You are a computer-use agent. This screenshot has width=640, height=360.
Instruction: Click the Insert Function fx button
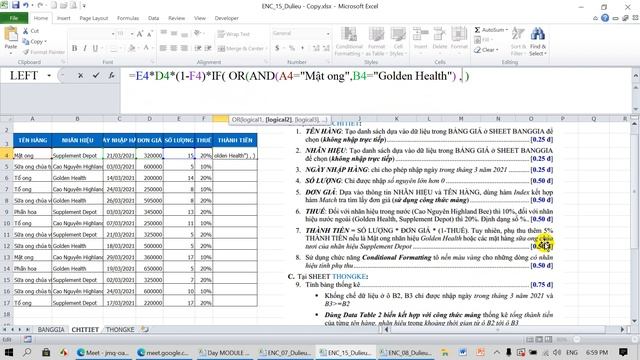(x=111, y=76)
